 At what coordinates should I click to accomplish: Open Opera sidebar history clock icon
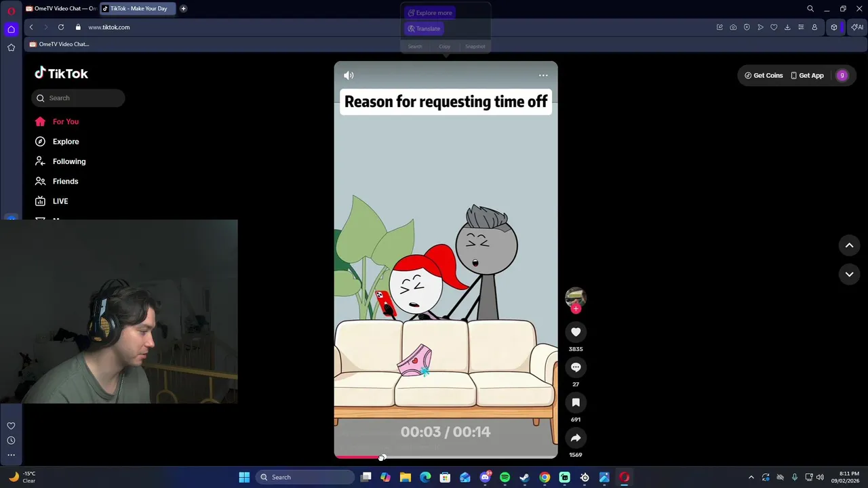[11, 441]
